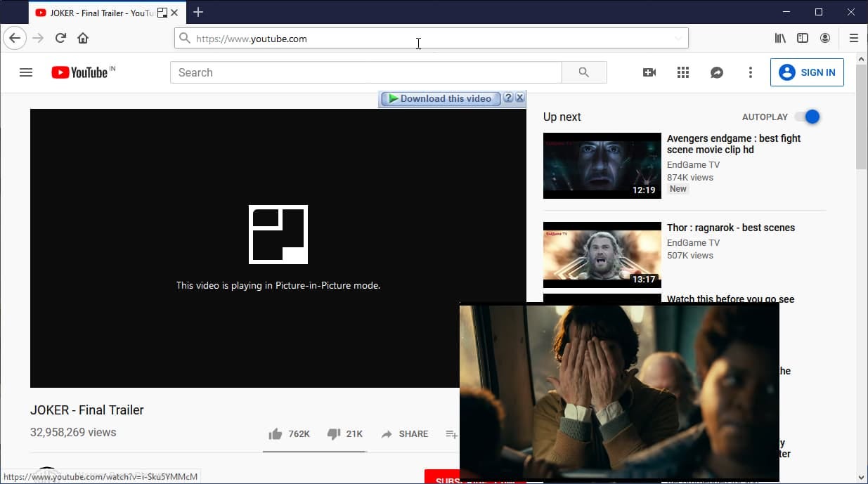Open Avengers endgame best fight scene title
868x484 pixels.
coord(734,144)
